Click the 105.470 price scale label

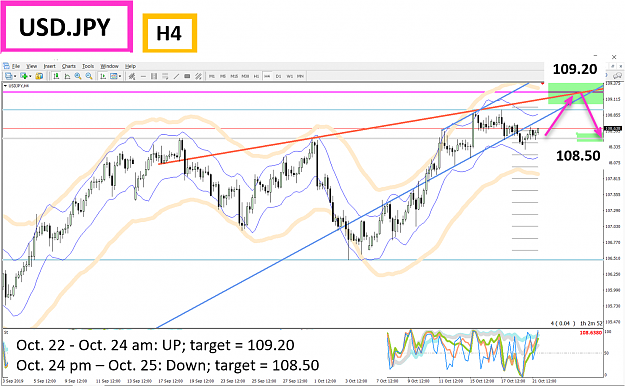pyautogui.click(x=613, y=322)
